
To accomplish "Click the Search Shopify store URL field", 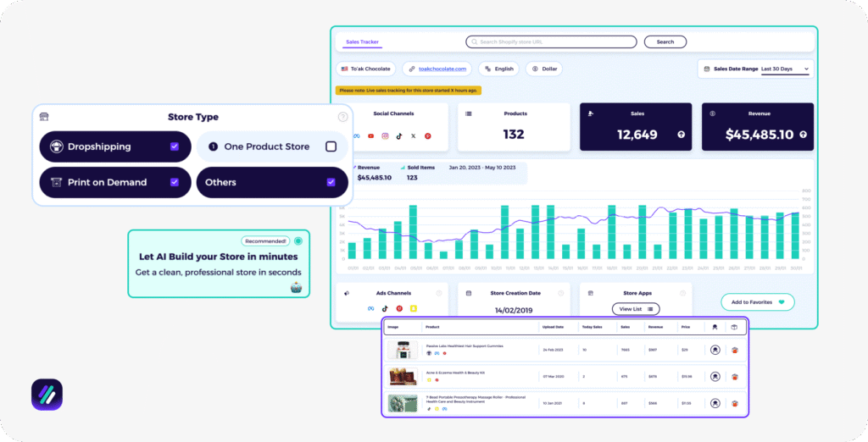I will click(x=551, y=41).
